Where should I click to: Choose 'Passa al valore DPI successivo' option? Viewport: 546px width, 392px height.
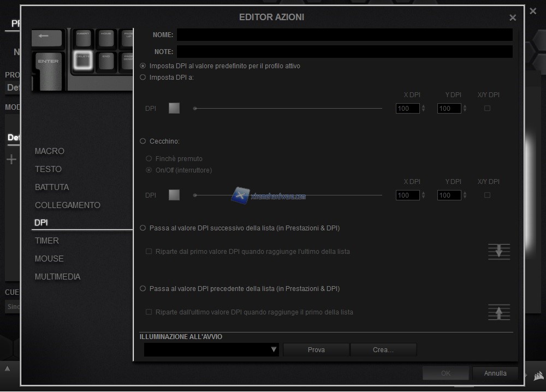[143, 228]
